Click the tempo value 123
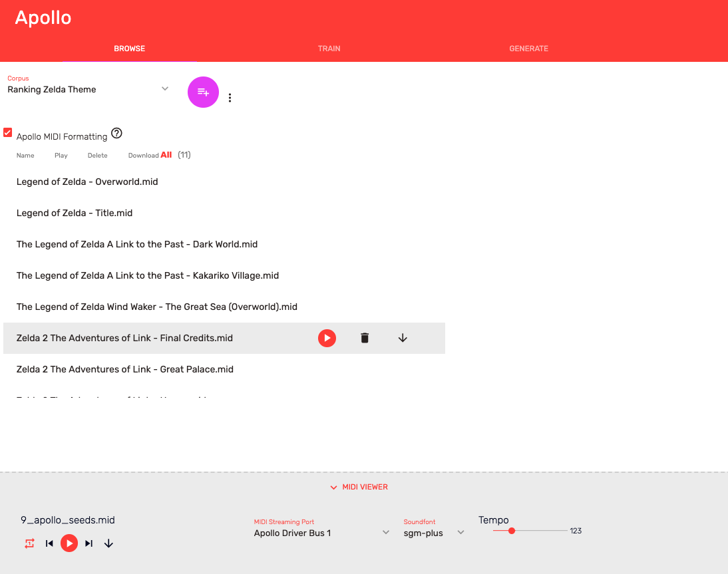 pos(576,531)
